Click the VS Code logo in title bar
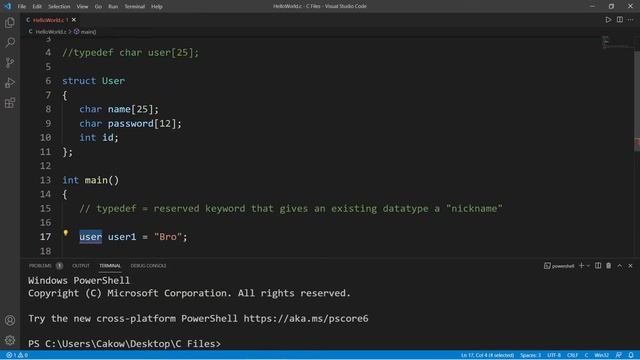The height and width of the screenshot is (360, 640). coord(8,6)
